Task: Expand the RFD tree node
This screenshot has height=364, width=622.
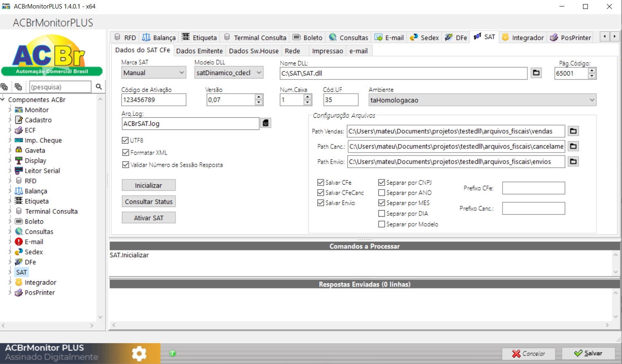Action: coord(10,181)
